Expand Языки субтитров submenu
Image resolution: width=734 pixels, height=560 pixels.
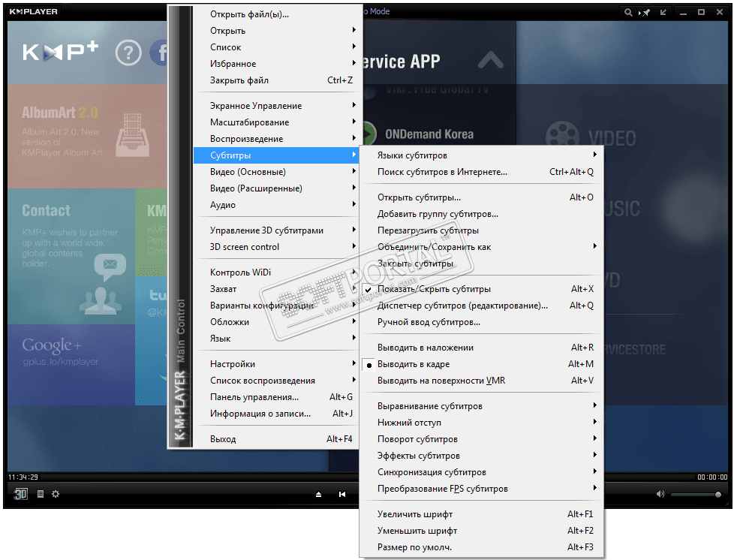(x=481, y=155)
